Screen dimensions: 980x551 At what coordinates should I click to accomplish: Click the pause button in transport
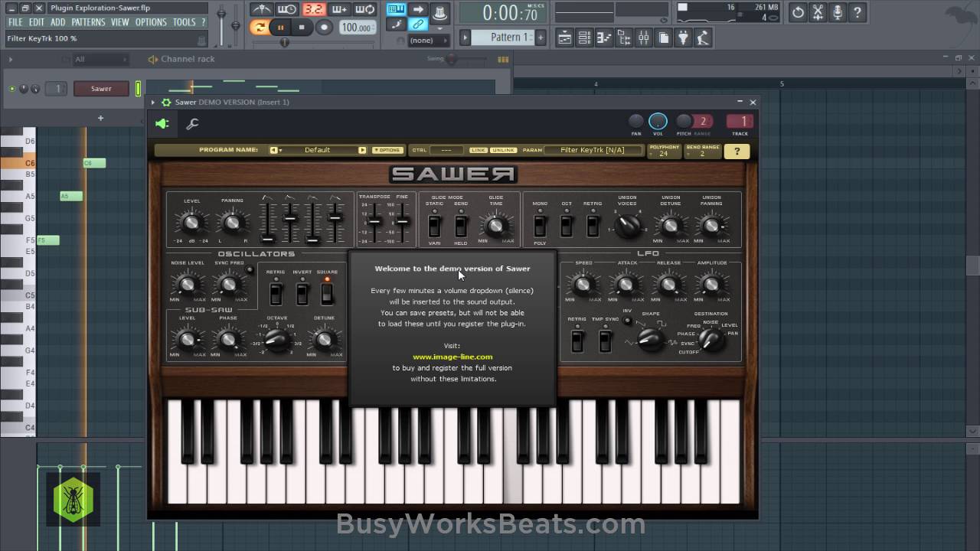coord(281,28)
